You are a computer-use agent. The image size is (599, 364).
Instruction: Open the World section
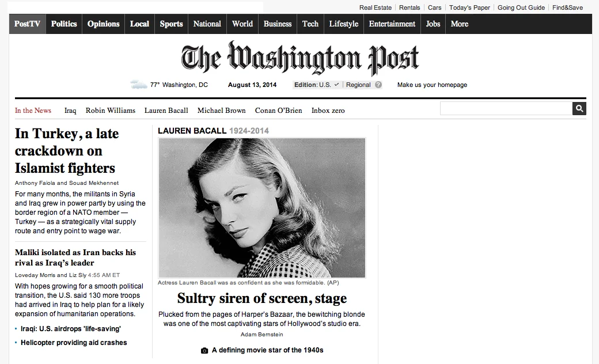[242, 24]
